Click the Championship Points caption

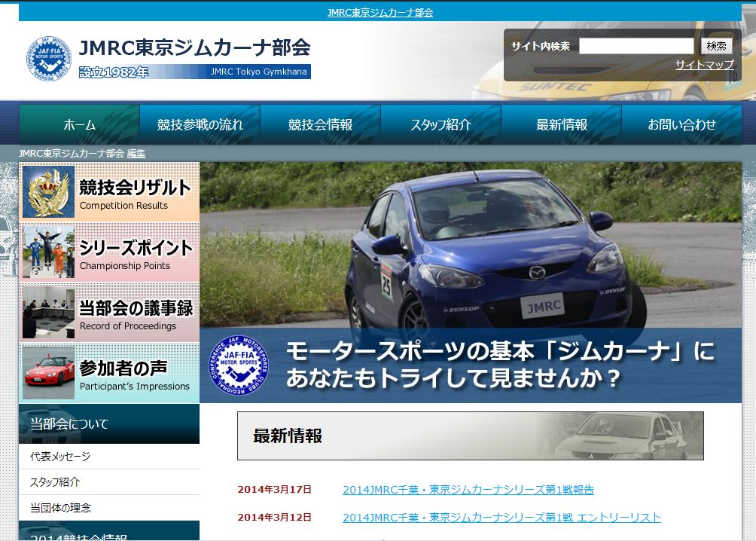click(125, 266)
